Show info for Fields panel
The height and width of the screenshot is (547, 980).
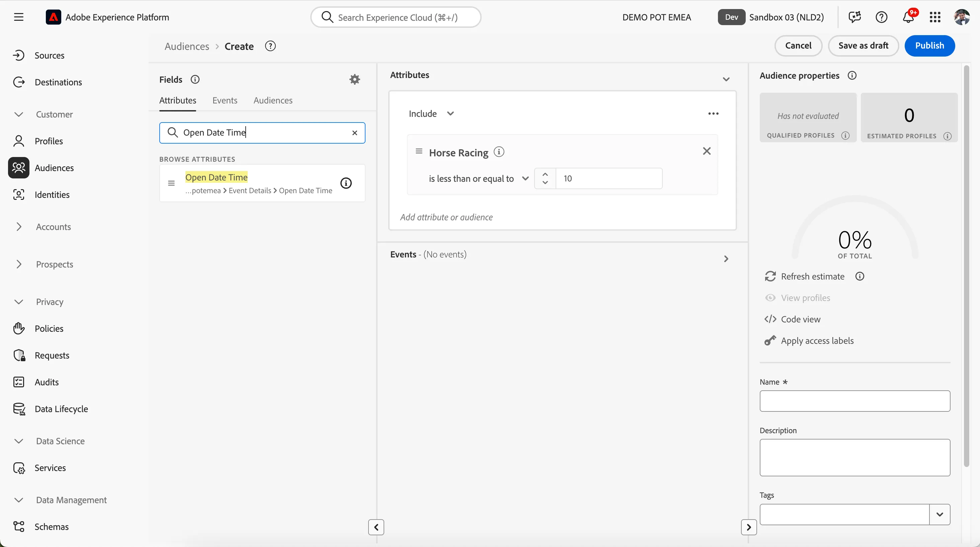(x=195, y=79)
